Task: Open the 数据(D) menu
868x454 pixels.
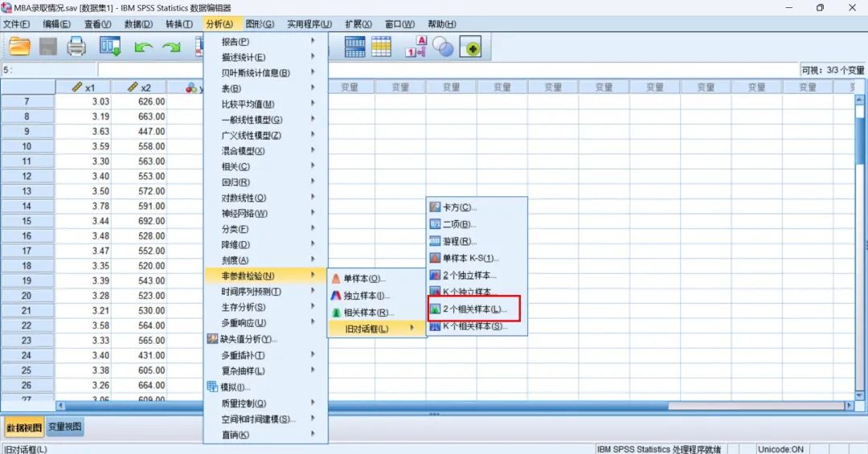Action: 138,24
